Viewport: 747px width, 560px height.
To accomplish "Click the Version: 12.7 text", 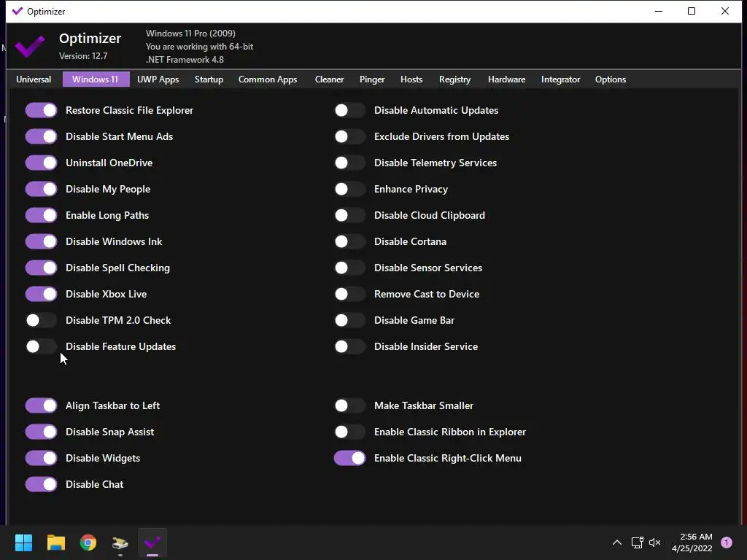I will 83,55.
